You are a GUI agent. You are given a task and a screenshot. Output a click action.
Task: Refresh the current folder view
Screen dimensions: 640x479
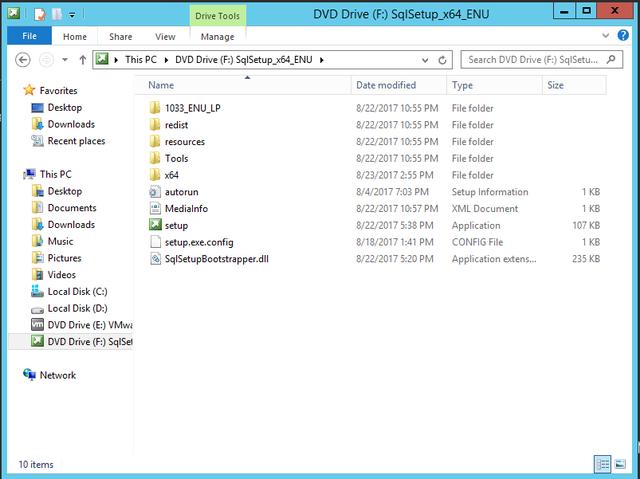442,60
